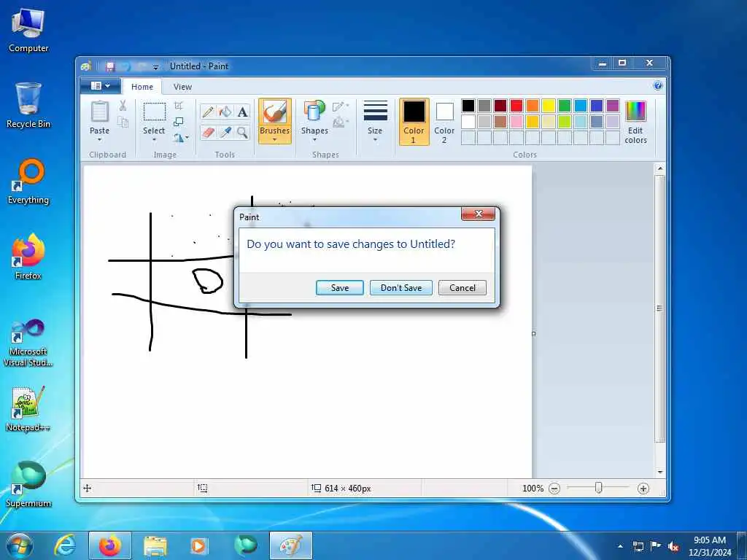
Task: Click the Brushes tool icon
Action: (x=275, y=112)
